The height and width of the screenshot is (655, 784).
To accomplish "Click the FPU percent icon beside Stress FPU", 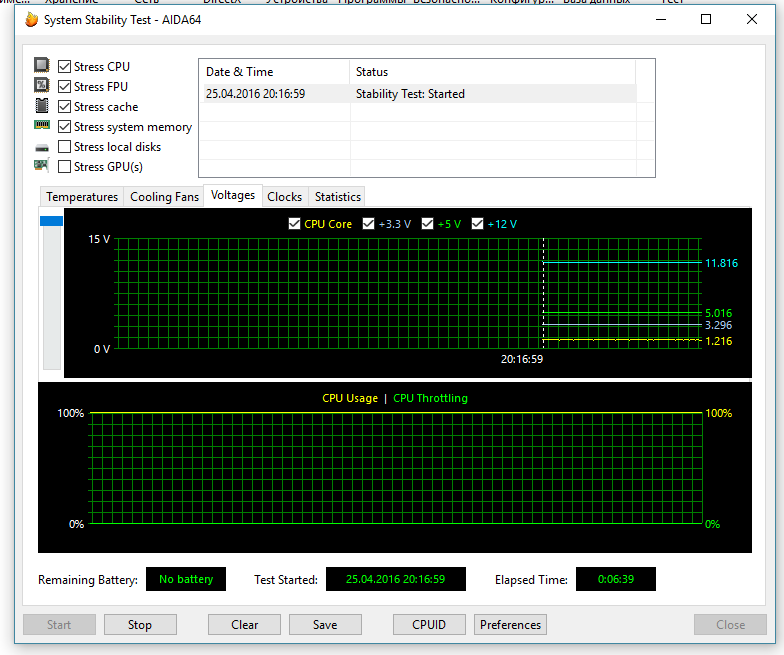I will (42, 86).
